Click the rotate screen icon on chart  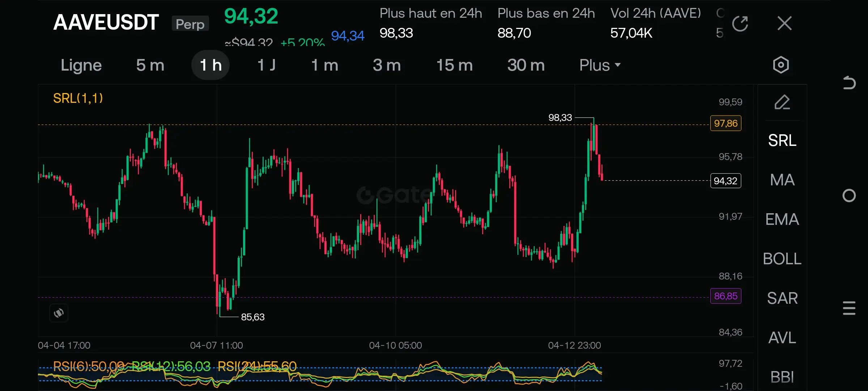tap(59, 313)
